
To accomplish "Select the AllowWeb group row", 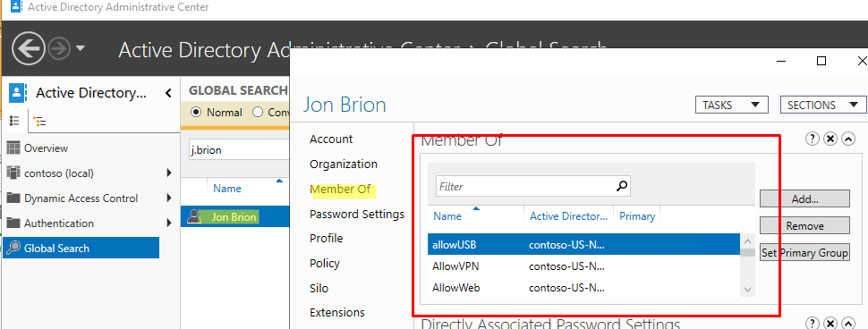I will [x=584, y=288].
